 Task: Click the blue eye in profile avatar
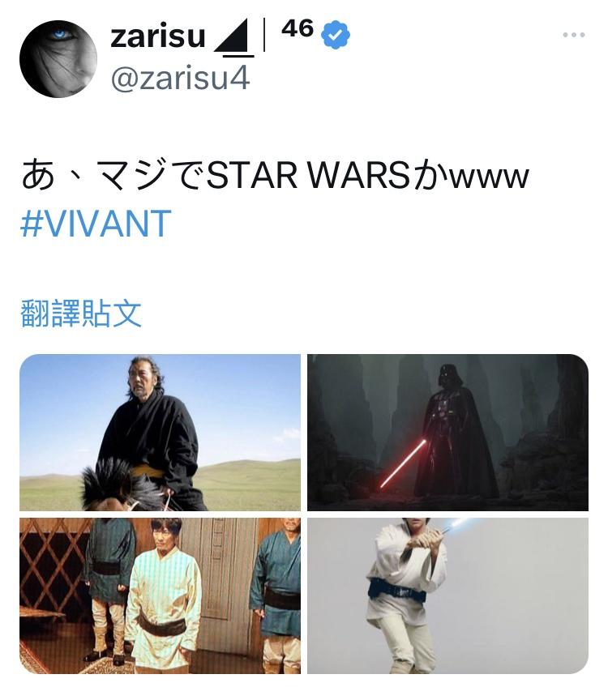60,34
